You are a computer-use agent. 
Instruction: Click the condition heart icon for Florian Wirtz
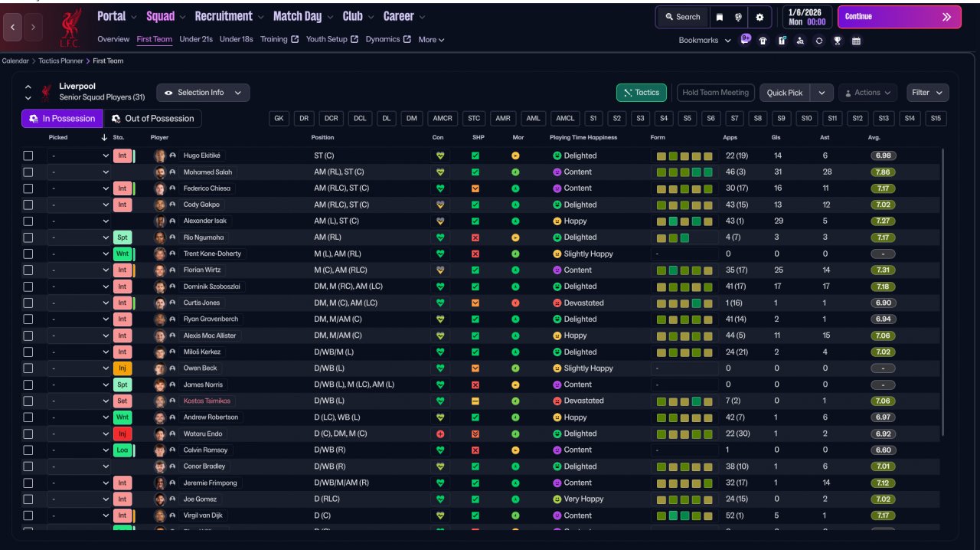click(x=440, y=270)
